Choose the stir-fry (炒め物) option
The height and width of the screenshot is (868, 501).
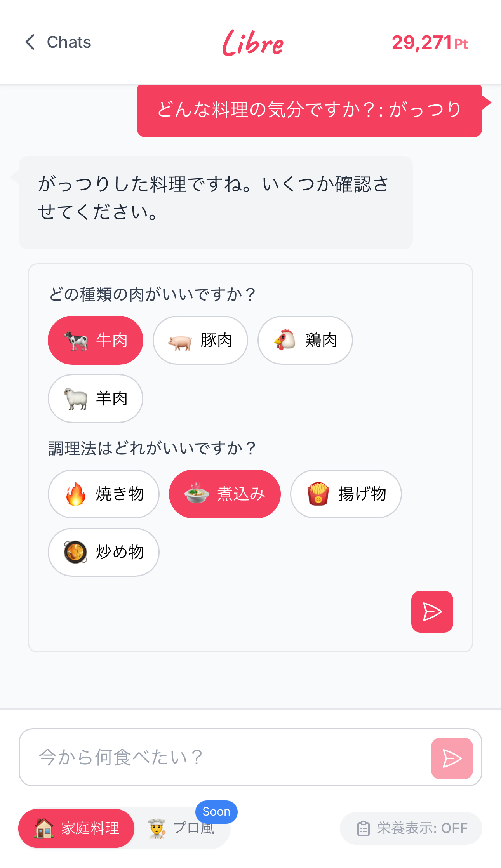pos(104,552)
